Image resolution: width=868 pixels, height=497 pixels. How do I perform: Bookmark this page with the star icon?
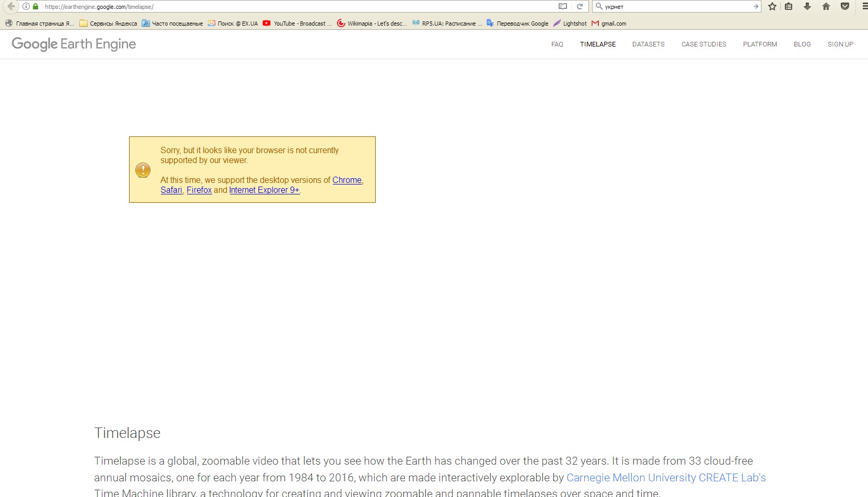tap(772, 6)
